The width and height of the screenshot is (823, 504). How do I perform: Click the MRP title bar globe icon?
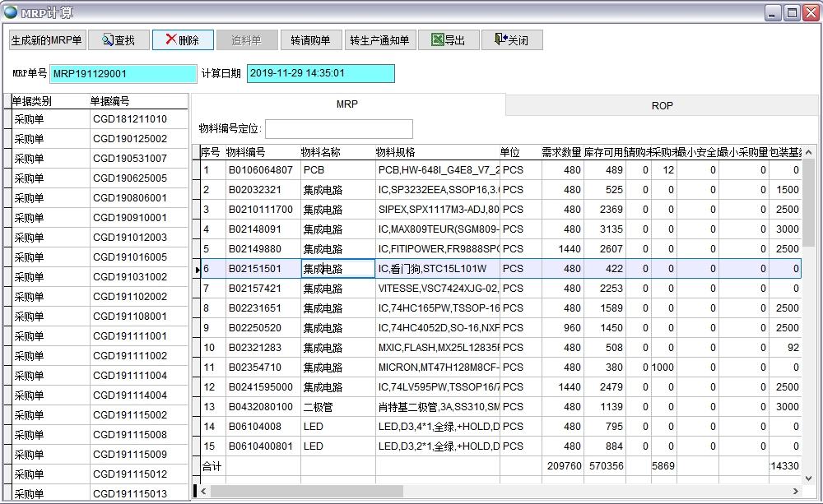[8, 10]
